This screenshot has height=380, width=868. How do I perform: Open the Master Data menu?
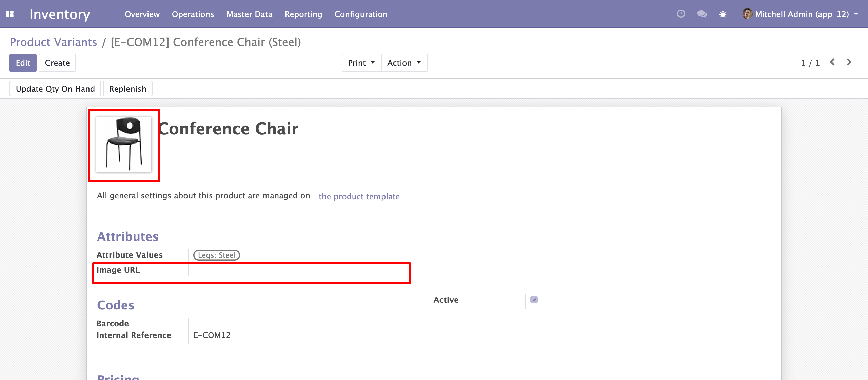249,14
